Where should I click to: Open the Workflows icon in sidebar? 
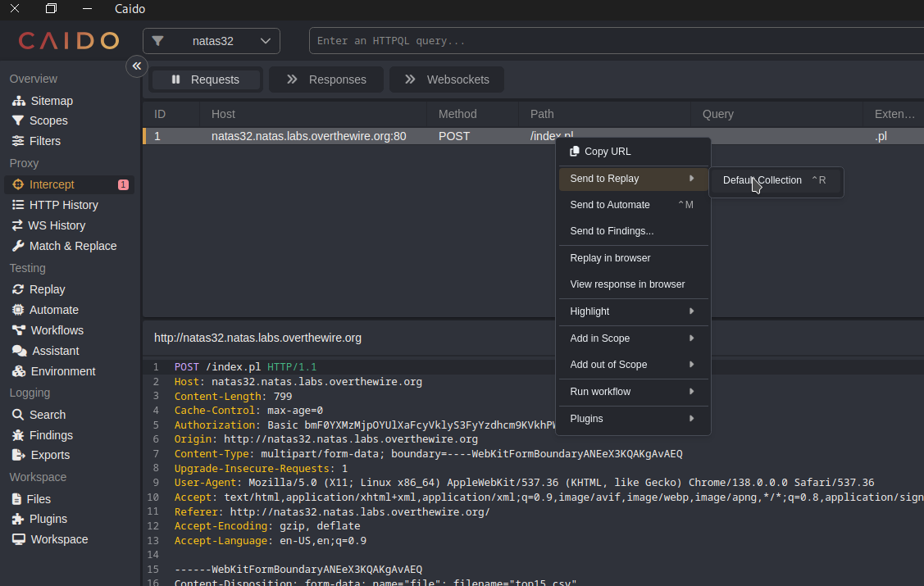pos(18,330)
